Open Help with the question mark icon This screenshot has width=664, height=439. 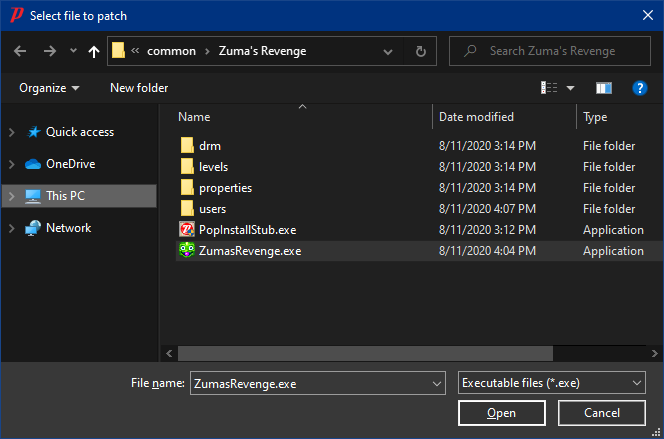click(639, 88)
